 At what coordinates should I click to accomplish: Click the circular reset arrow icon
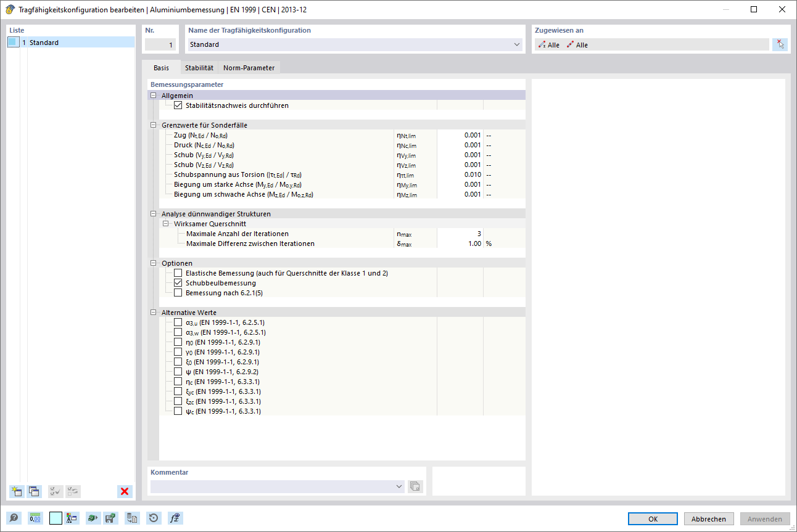point(154,518)
